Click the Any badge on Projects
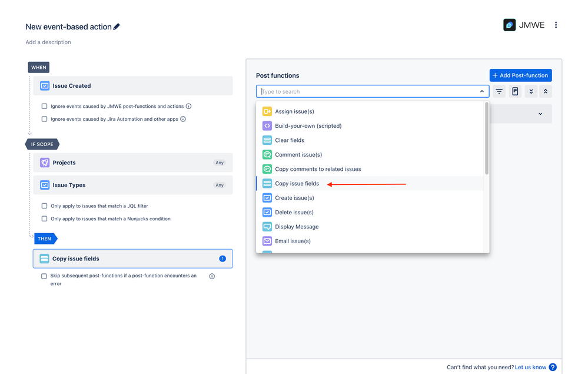The width and height of the screenshot is (588, 374). pos(220,163)
